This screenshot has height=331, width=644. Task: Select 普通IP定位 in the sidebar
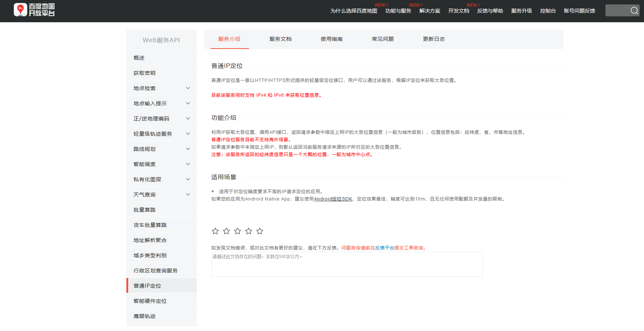coord(162,286)
